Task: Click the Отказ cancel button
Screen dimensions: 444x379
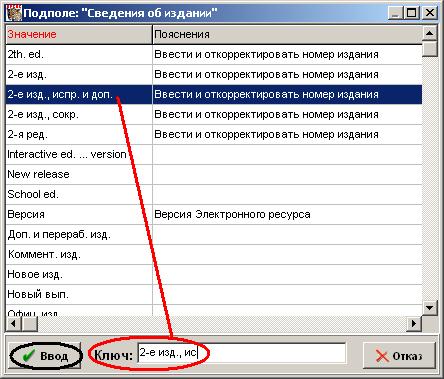Action: click(x=399, y=356)
